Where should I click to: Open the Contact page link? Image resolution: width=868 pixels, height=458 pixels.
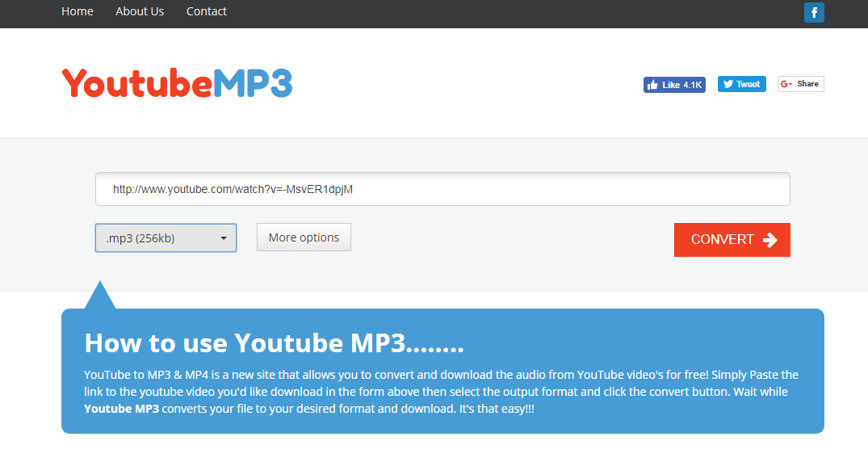[207, 11]
